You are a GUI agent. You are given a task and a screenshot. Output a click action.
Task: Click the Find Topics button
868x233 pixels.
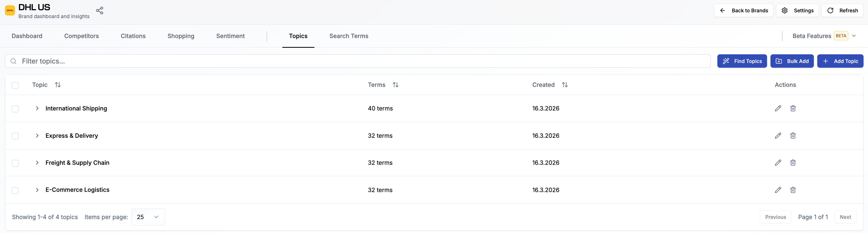pos(742,61)
